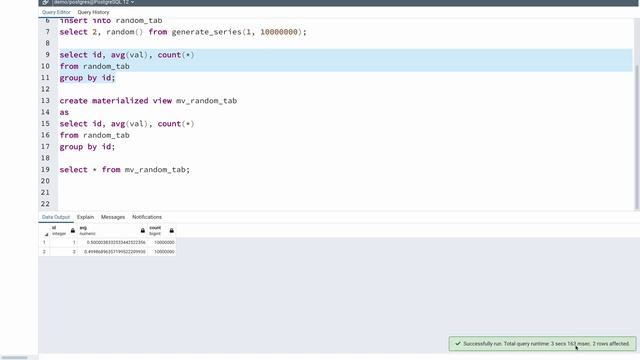Place cursor on empty line 20 in editor
This screenshot has width=640, height=360.
coord(345,181)
